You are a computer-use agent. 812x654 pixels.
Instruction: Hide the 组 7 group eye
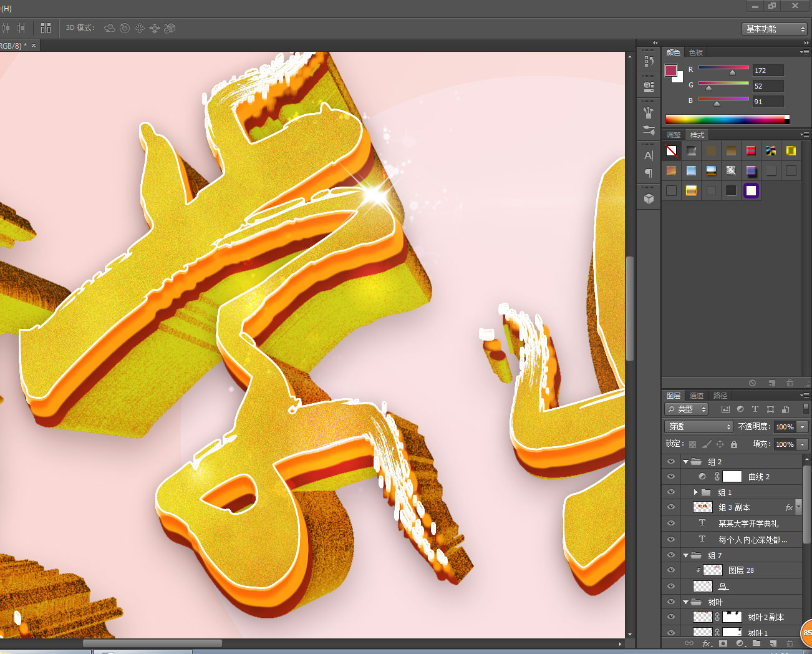point(671,555)
